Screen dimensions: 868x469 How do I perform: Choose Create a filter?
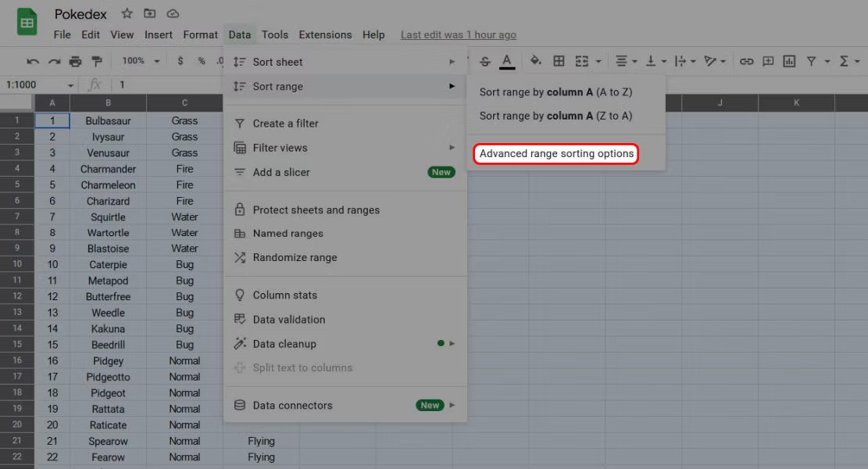point(345,124)
